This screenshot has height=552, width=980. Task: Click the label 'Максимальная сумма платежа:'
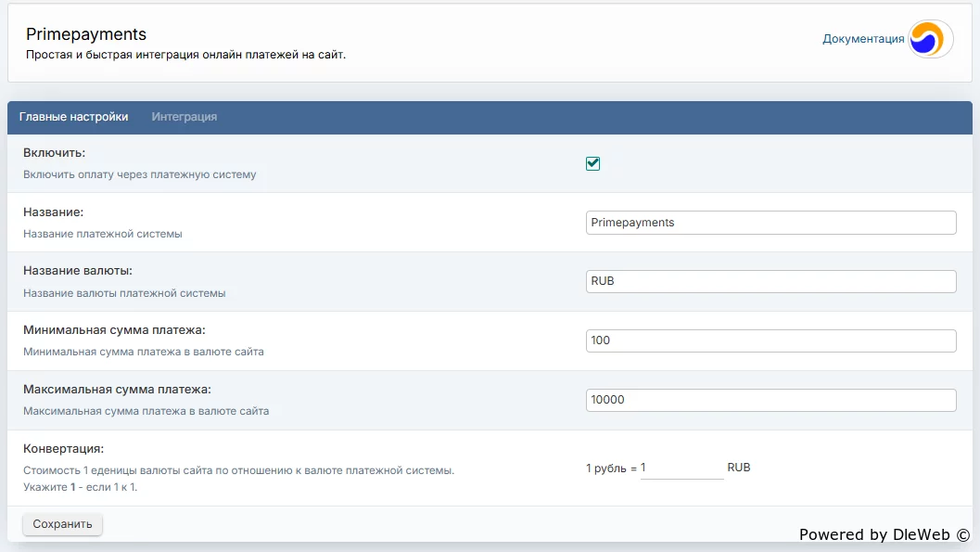coord(117,390)
